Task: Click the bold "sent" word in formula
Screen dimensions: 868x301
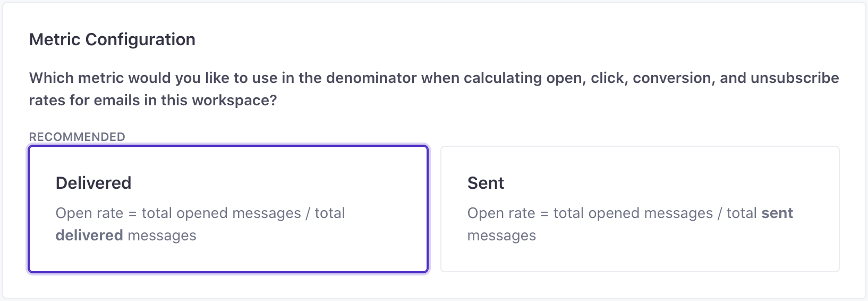Action: 777,213
